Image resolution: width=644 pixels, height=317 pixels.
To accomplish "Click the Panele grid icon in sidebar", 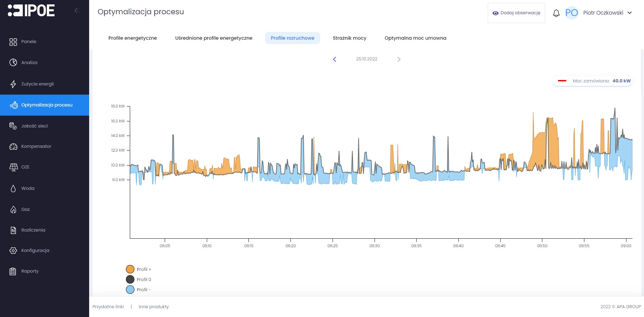I will point(13,42).
